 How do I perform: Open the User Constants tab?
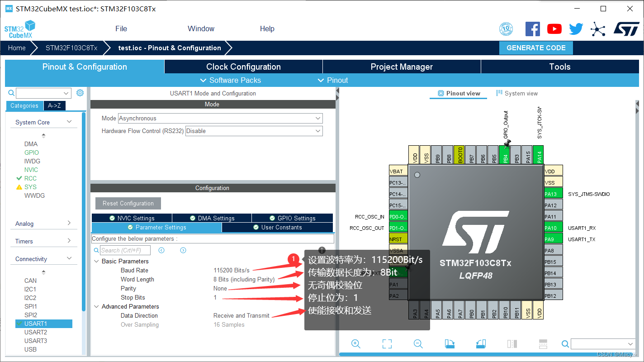pyautogui.click(x=278, y=227)
